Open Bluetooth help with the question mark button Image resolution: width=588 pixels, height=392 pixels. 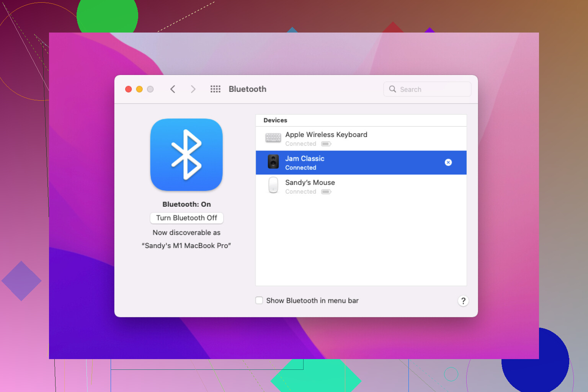(x=463, y=301)
